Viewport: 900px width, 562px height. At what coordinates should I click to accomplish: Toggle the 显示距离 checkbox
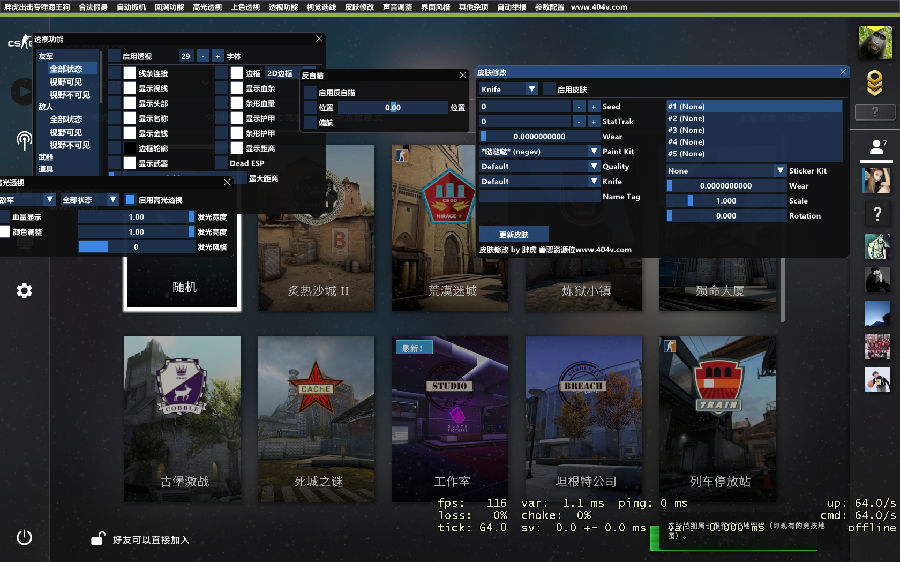pyautogui.click(x=222, y=148)
